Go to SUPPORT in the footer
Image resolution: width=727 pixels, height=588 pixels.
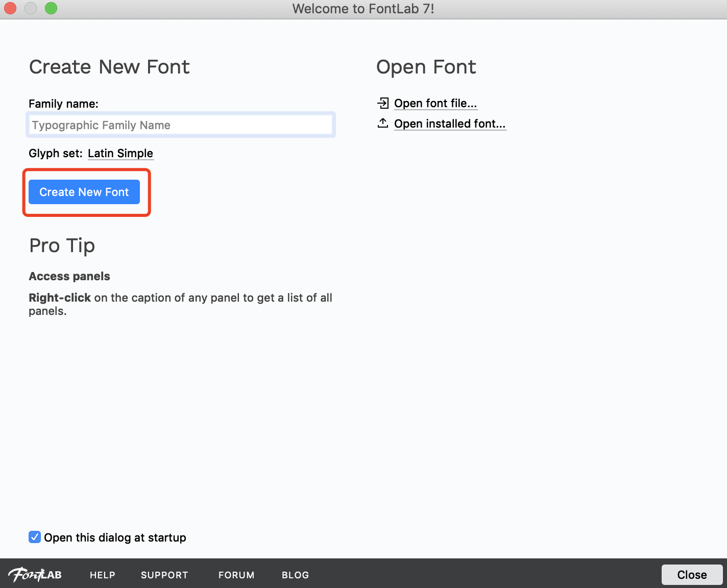164,575
